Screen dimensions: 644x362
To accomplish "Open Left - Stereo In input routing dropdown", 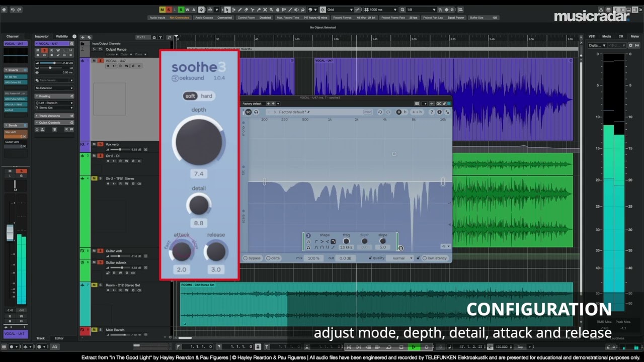I will 54,103.
